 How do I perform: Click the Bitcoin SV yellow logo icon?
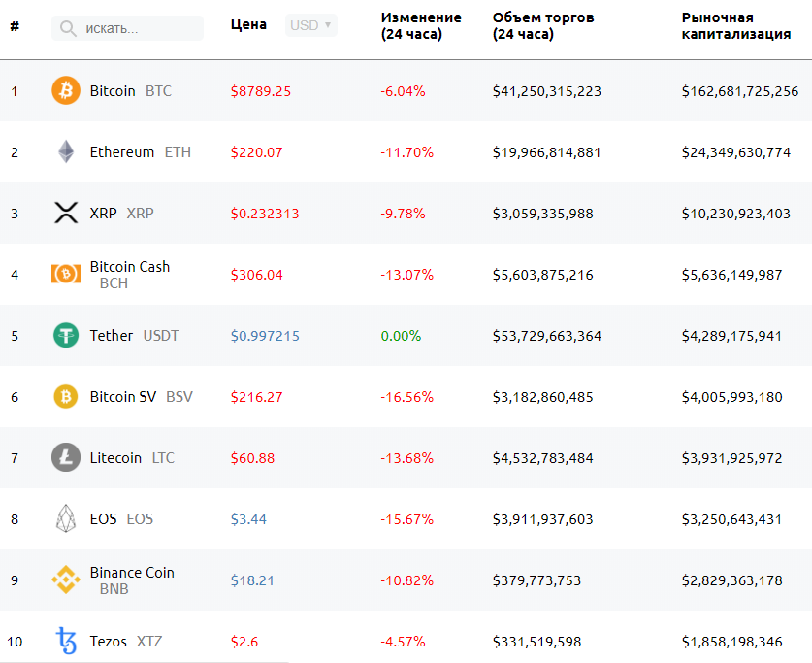point(66,397)
